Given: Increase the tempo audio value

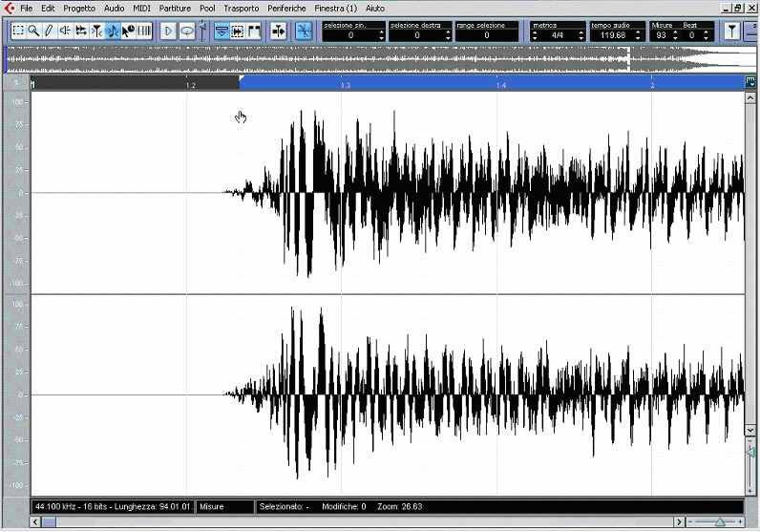Looking at the screenshot, I should (639, 32).
